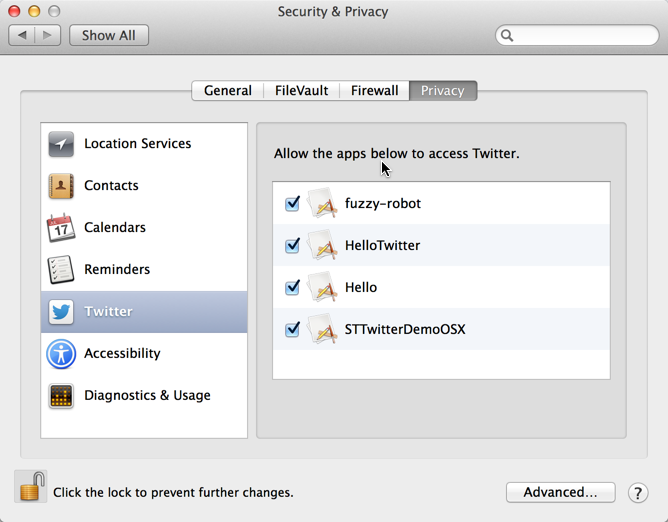Click the Show All button
668x522 pixels.
[x=109, y=35]
